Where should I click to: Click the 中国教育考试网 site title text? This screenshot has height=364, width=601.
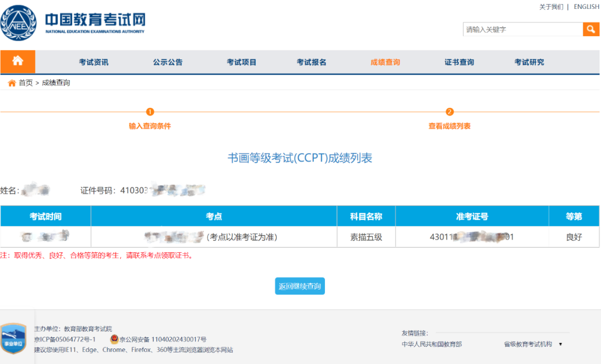95,20
